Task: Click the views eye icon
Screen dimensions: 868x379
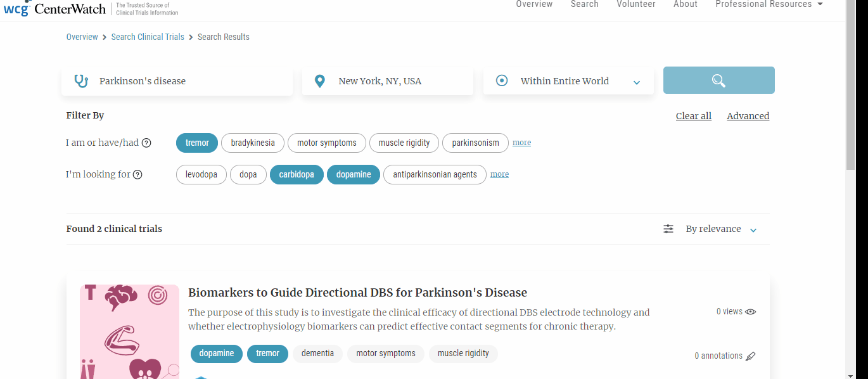Action: (x=751, y=312)
